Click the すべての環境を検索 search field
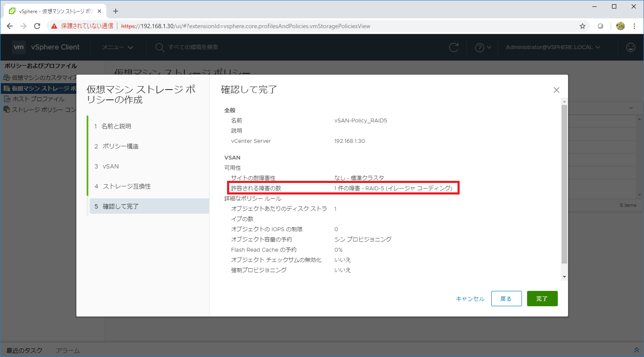The width and height of the screenshot is (644, 357). click(193, 47)
